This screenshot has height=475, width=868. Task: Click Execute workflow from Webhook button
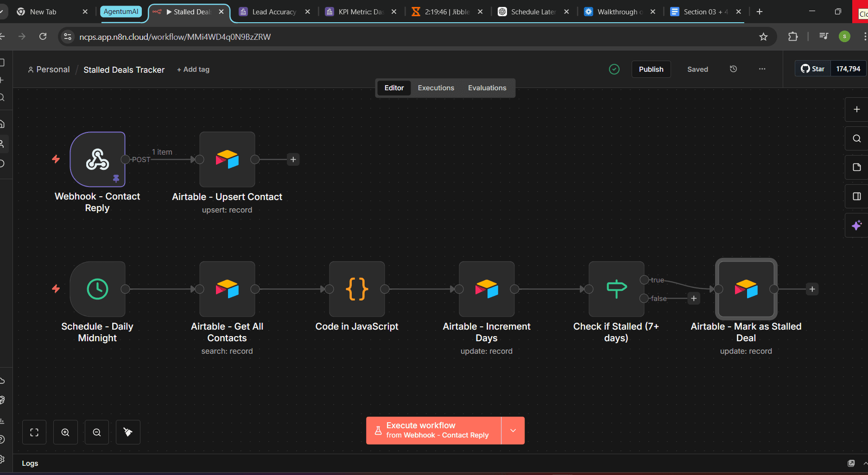pyautogui.click(x=434, y=431)
